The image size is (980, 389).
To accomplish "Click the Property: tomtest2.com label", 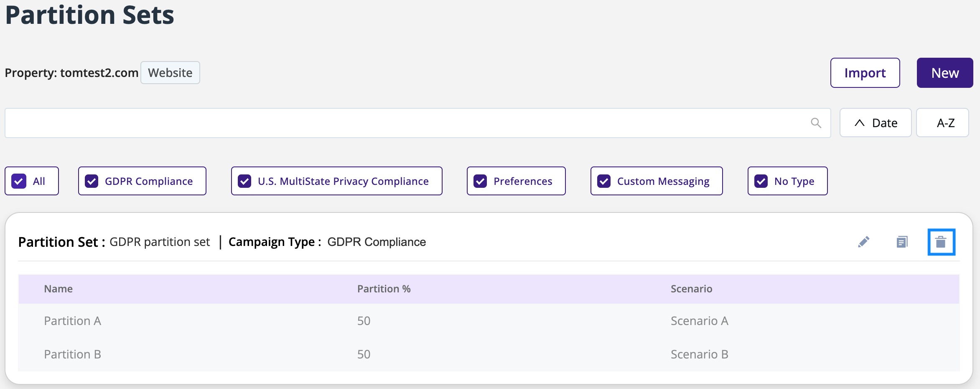I will point(71,73).
